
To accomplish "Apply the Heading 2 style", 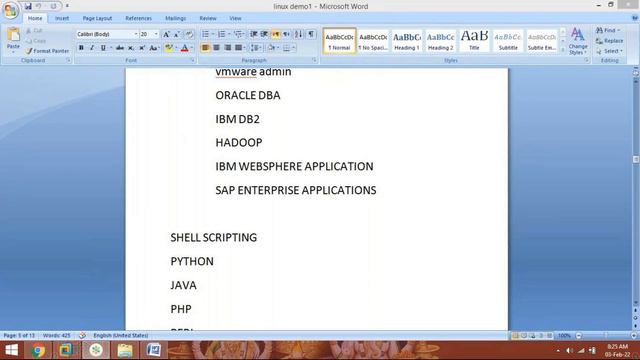I will click(440, 41).
